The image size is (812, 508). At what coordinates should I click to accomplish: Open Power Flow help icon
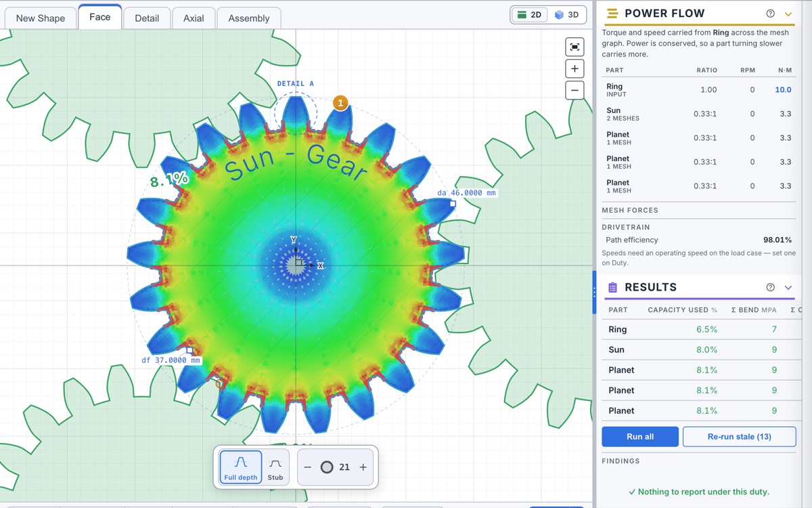click(770, 14)
